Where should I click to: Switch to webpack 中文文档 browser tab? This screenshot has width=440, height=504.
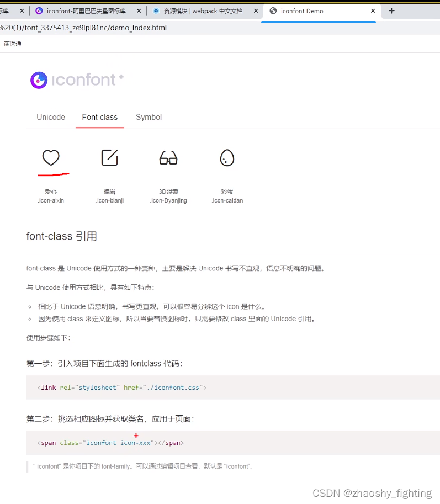pos(203,11)
